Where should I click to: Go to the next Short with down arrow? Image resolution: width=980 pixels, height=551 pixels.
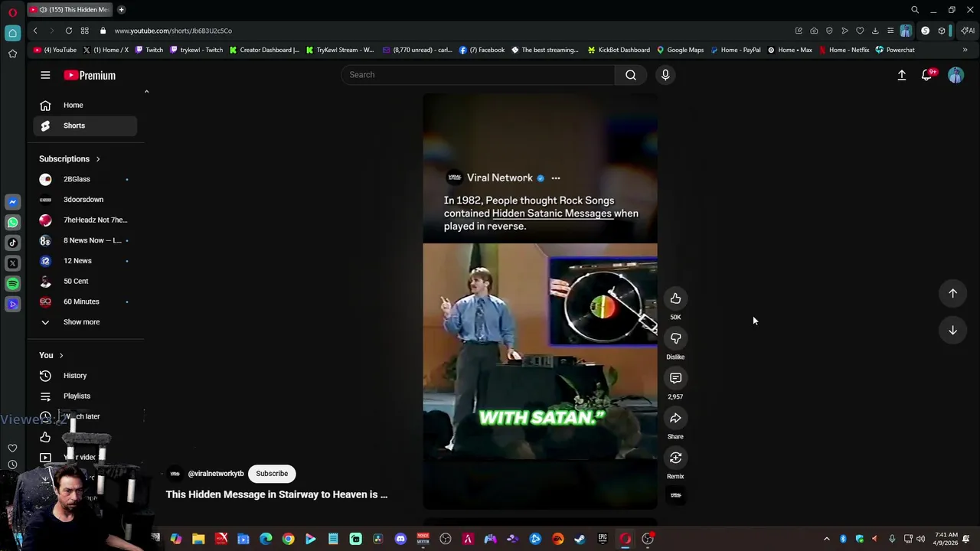[952, 330]
